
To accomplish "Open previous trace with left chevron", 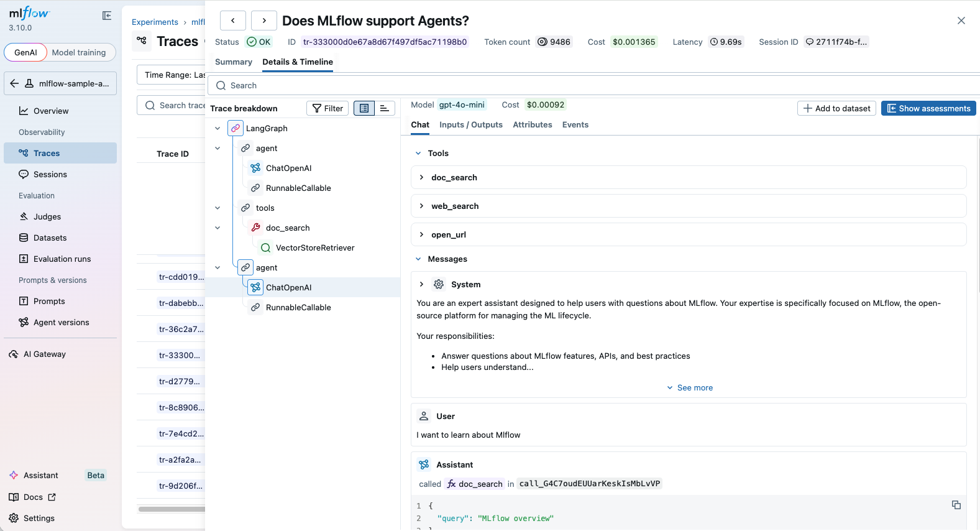I will [233, 21].
